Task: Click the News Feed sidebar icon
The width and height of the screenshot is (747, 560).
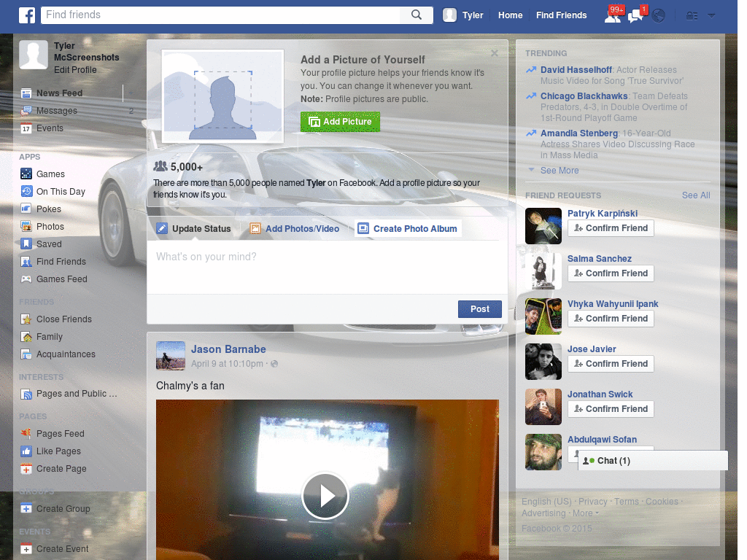Action: pyautogui.click(x=26, y=93)
